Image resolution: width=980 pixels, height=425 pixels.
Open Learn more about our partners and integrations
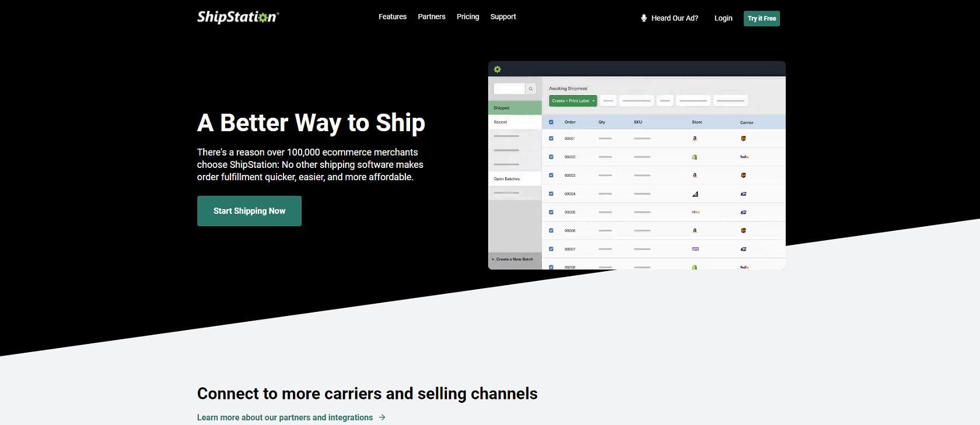285,417
